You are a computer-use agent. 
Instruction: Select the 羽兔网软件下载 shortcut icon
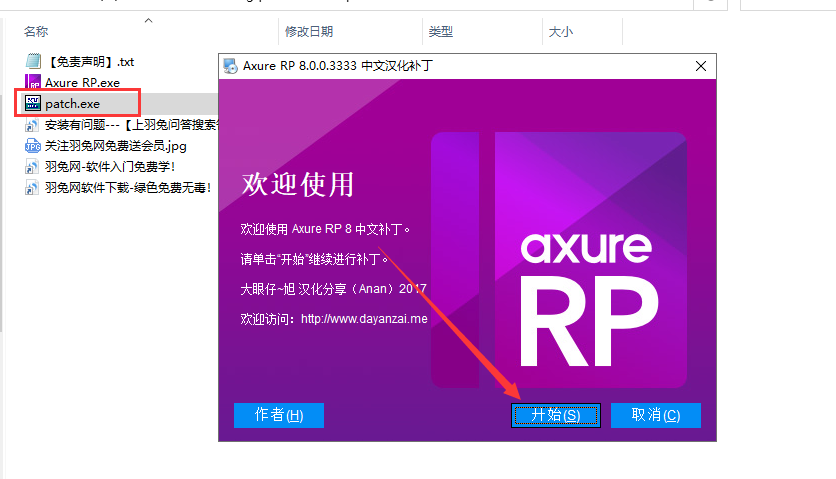[32, 187]
